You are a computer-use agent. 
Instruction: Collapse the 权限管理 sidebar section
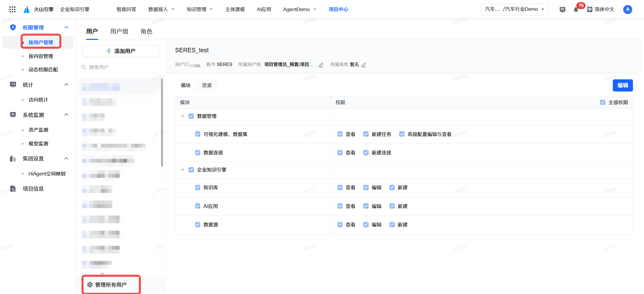coord(66,27)
